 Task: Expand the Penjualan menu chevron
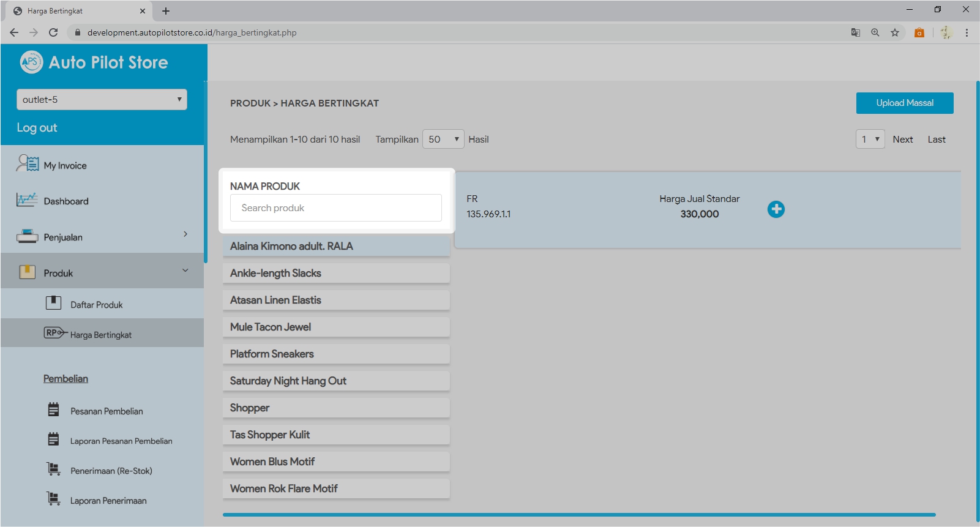tap(185, 234)
